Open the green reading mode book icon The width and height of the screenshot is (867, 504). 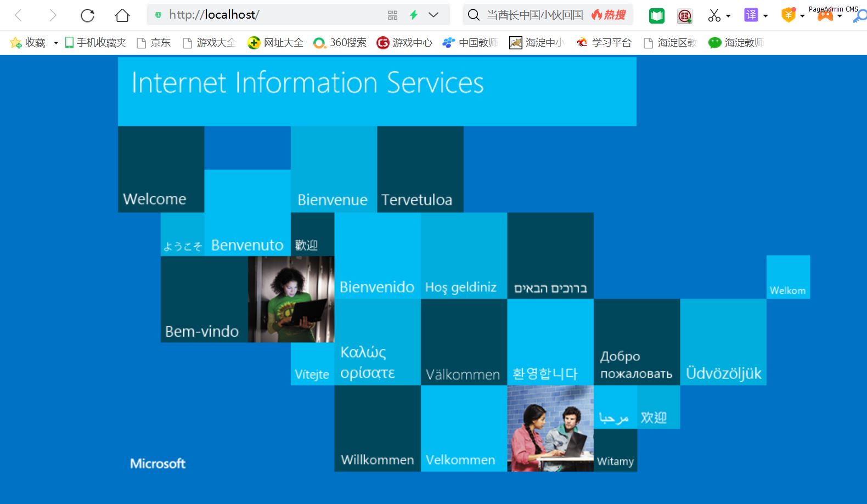656,16
